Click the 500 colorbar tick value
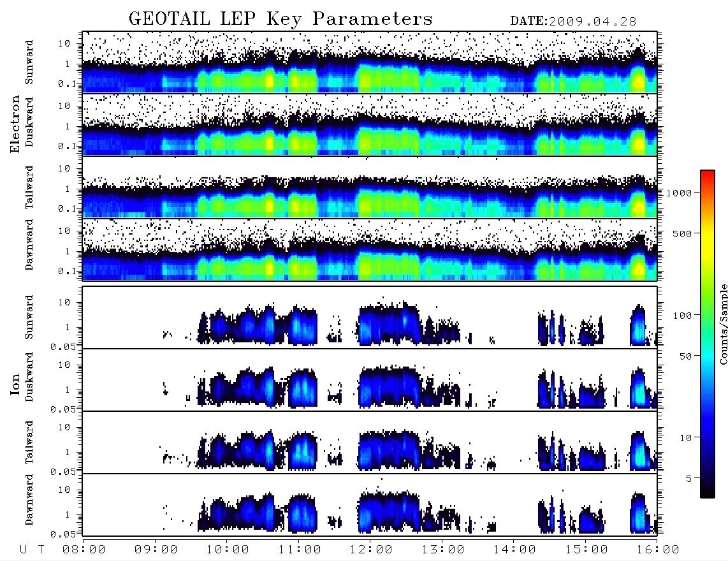 [682, 233]
